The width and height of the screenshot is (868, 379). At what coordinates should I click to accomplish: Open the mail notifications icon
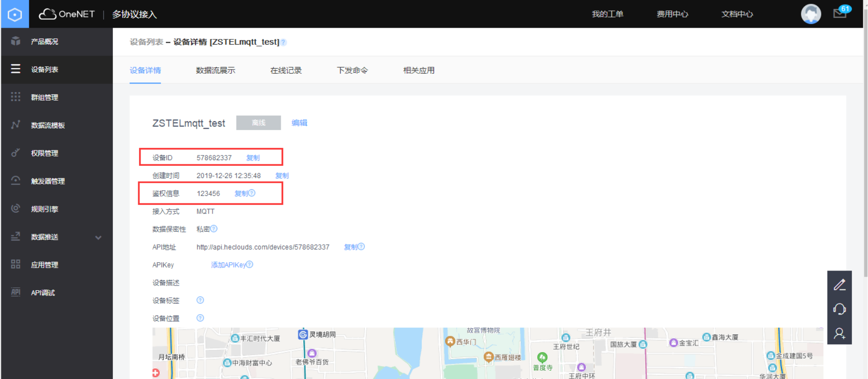840,13
